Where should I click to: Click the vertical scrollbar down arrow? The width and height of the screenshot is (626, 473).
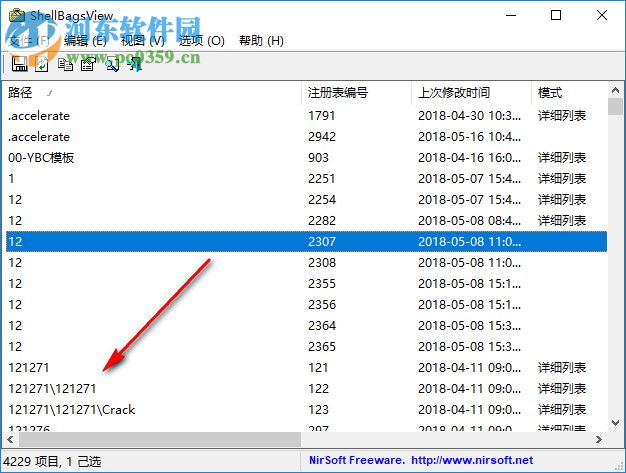(615, 422)
